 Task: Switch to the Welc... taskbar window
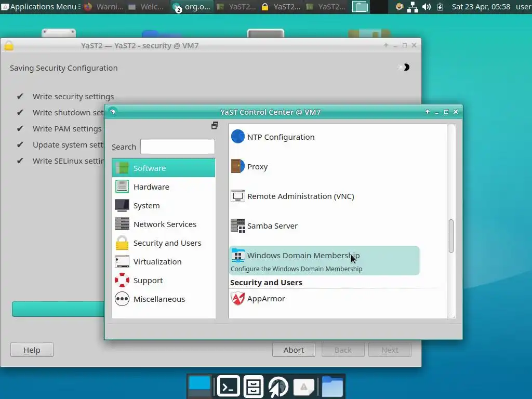(146, 6)
